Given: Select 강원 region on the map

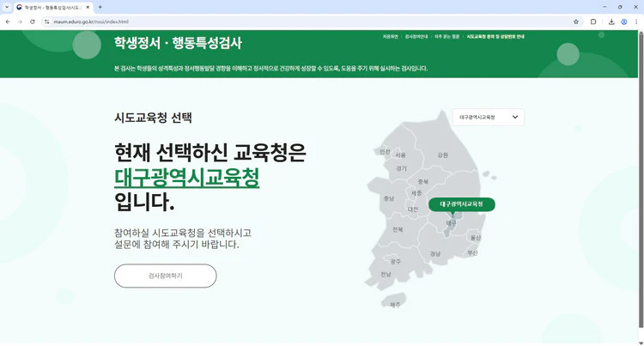Looking at the screenshot, I should point(442,155).
